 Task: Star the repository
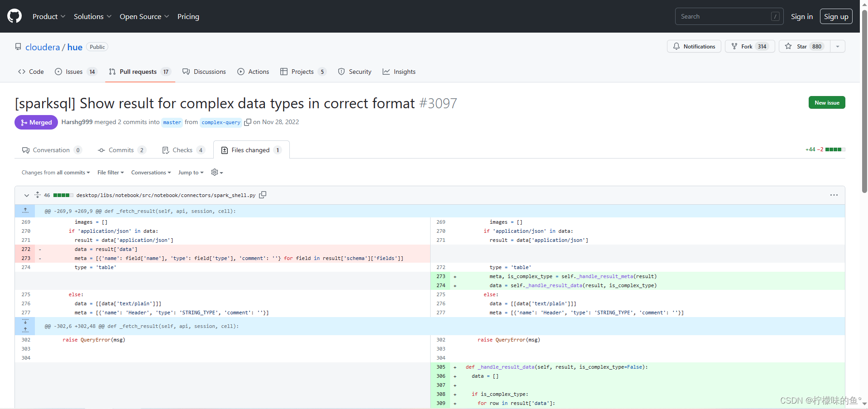click(x=805, y=46)
